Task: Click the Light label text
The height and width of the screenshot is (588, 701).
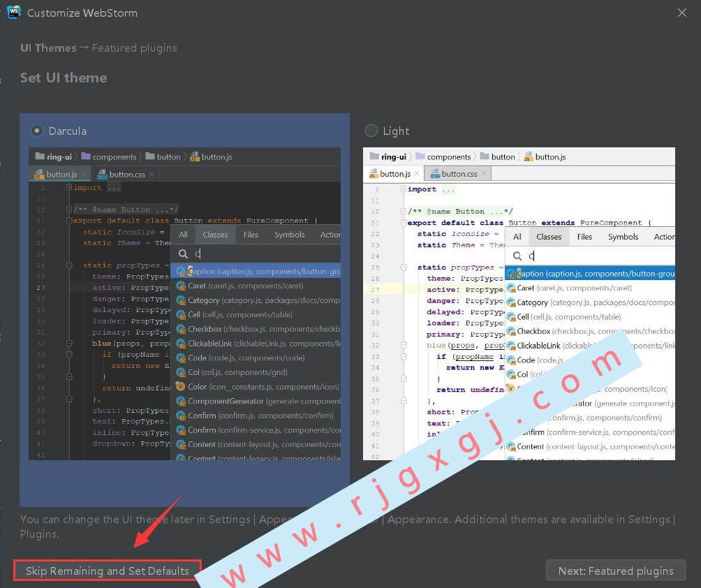Action: [396, 131]
